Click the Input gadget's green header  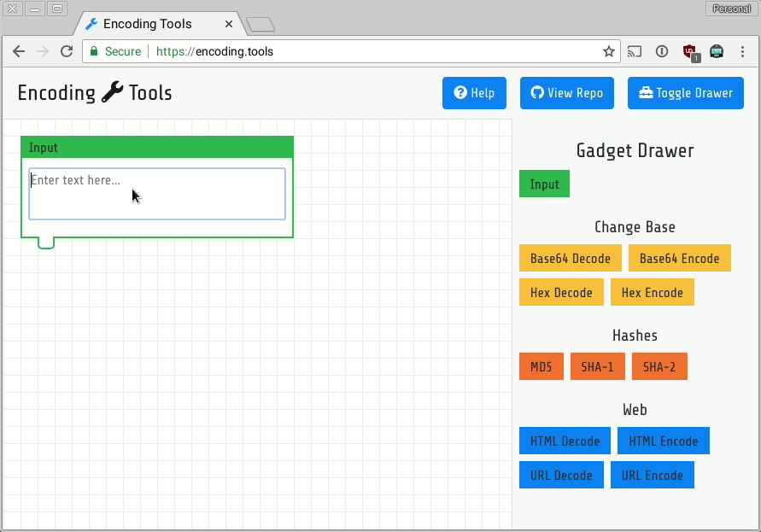[x=157, y=147]
